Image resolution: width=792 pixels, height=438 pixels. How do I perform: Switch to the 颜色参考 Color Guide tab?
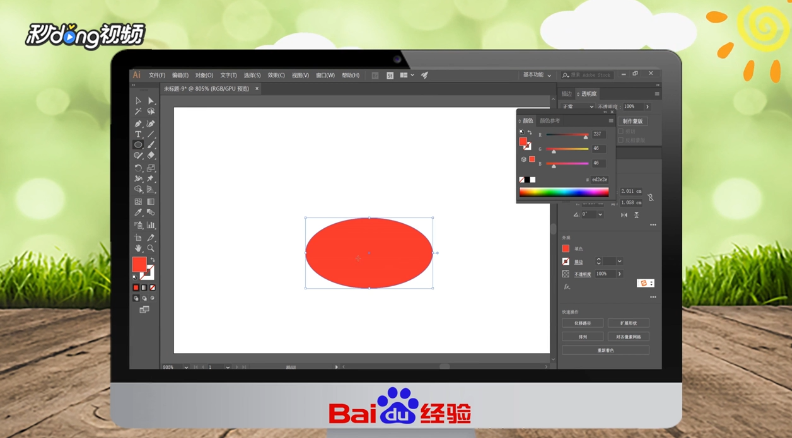[x=550, y=121]
